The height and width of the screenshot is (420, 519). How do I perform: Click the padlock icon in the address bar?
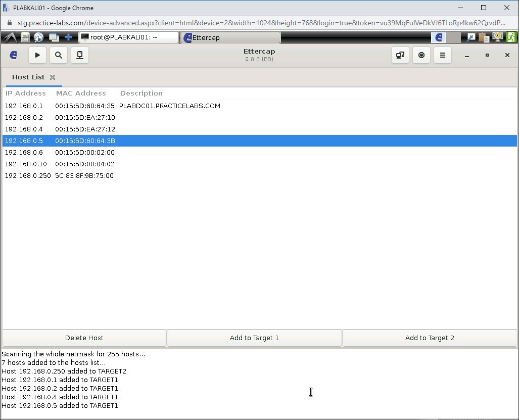click(x=9, y=23)
